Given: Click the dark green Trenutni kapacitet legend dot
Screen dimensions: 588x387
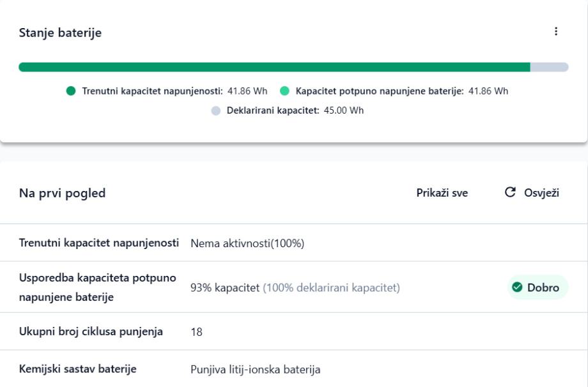Looking at the screenshot, I should (x=72, y=91).
